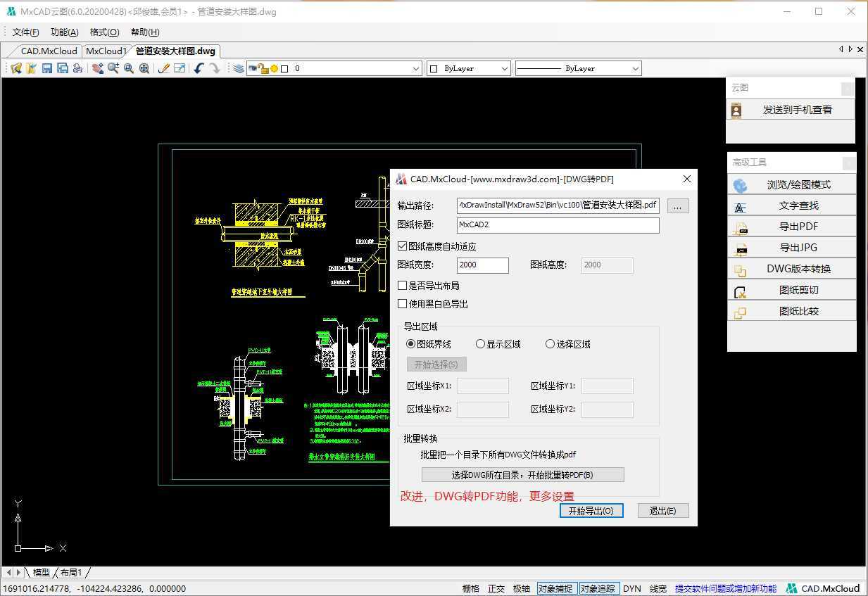
Task: Click the Print toolbar icon
Action: point(77,68)
